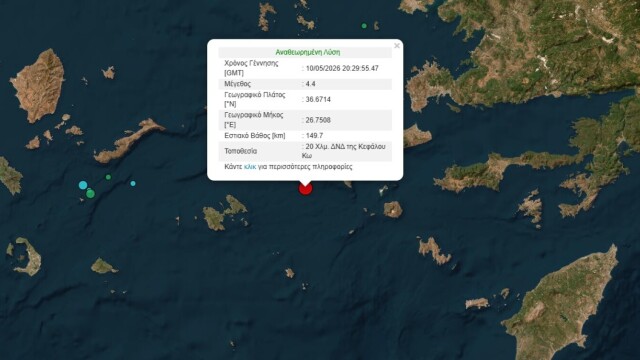This screenshot has height=360, width=640.
Task: Select the "Χρόνος Γέννησης [GMT]" label
Action: (x=251, y=68)
